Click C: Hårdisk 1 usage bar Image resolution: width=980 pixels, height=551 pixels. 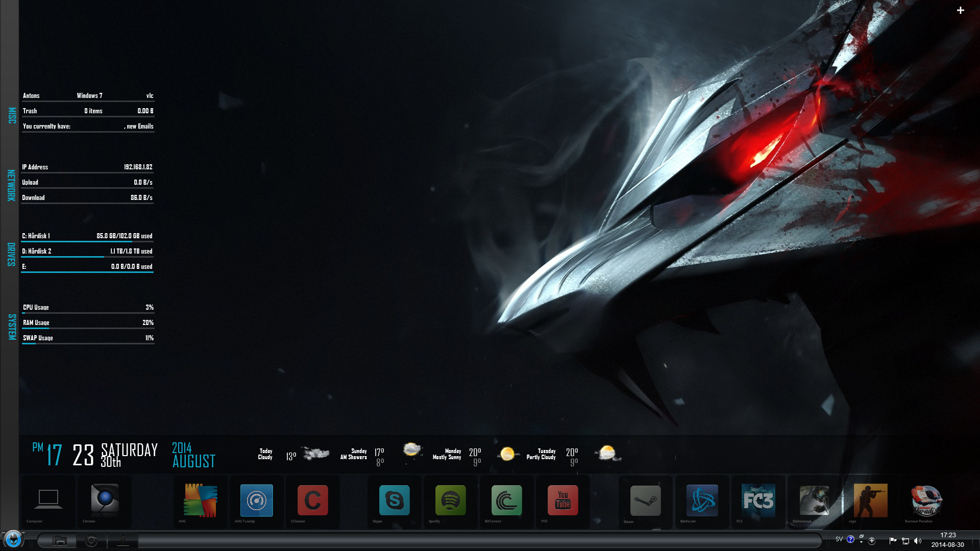(x=87, y=241)
